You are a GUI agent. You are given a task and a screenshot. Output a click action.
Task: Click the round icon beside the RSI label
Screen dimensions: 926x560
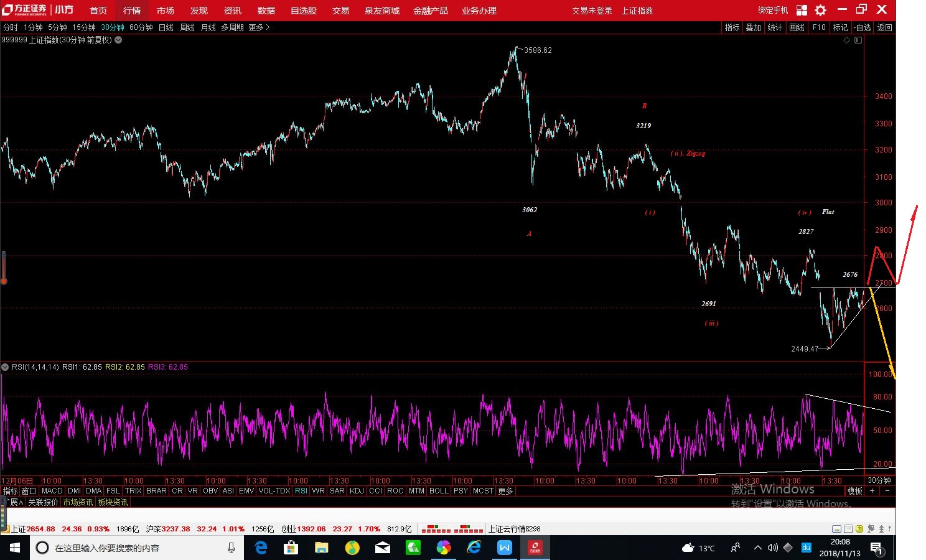(6, 367)
